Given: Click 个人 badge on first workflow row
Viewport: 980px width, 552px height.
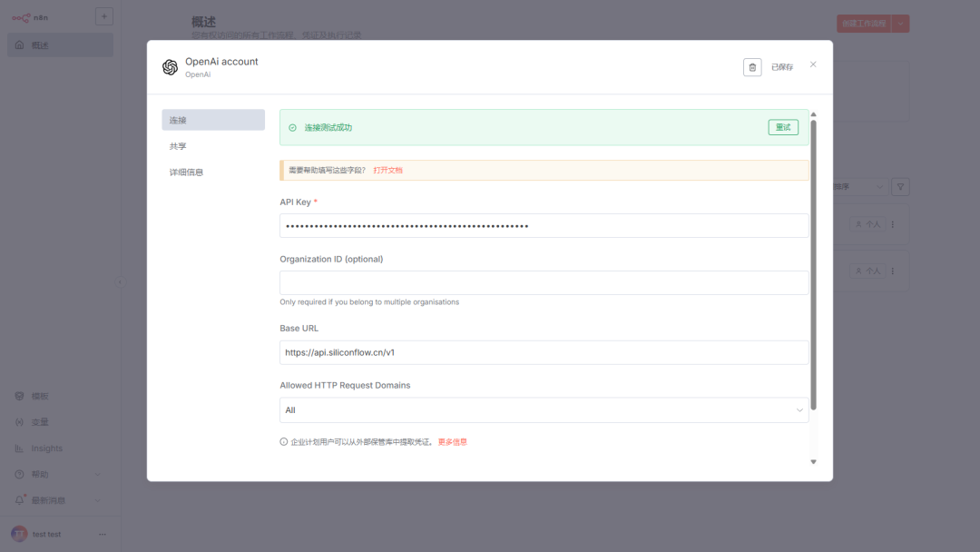Looking at the screenshot, I should [x=867, y=224].
